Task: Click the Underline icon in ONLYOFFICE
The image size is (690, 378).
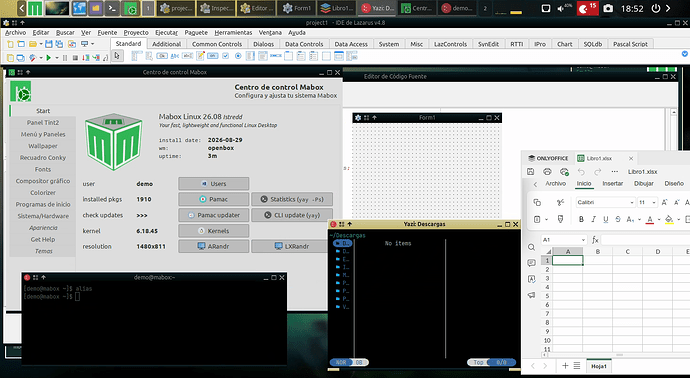Action: pyautogui.click(x=606, y=219)
